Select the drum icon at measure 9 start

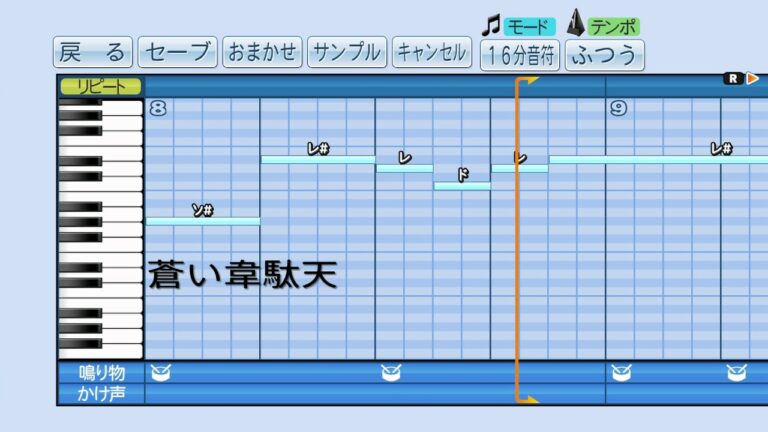pos(621,372)
